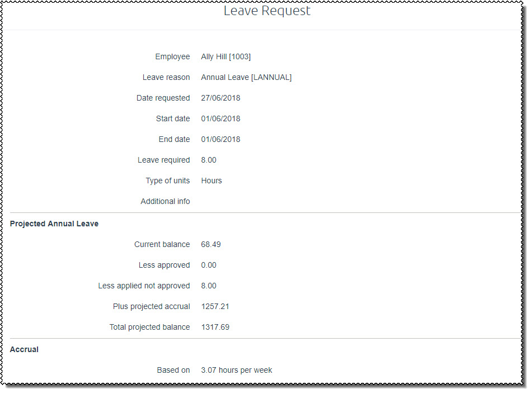This screenshot has width=532, height=394.
Task: Click the end date 01/06/2018
Action: pos(220,139)
